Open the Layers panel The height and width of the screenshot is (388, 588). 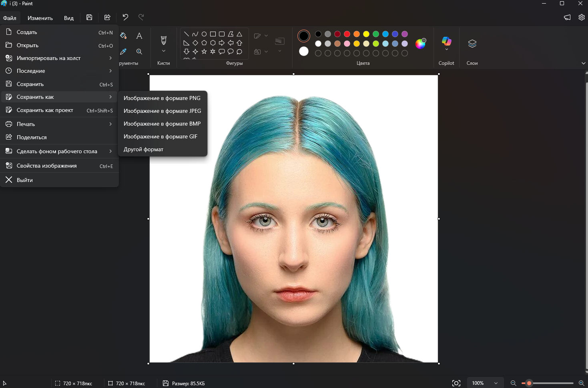point(472,44)
